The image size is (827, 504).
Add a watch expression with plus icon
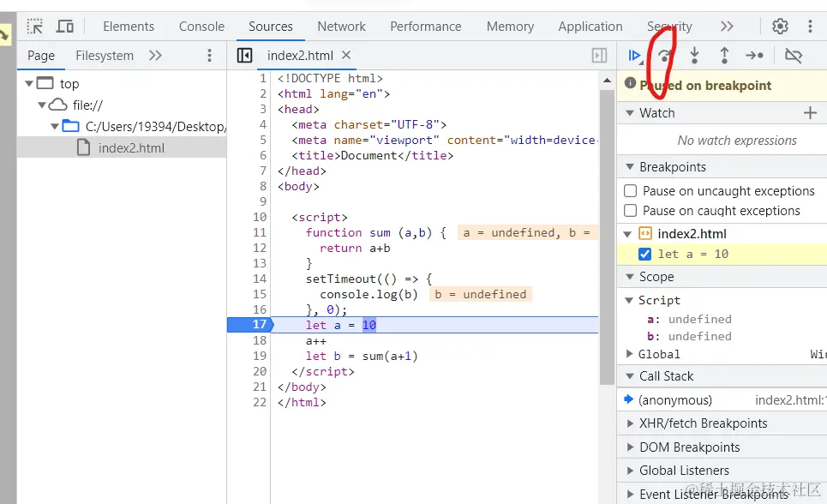(x=810, y=112)
